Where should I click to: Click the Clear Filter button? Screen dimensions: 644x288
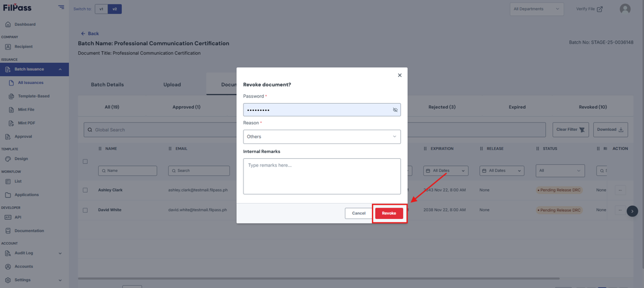pos(571,130)
